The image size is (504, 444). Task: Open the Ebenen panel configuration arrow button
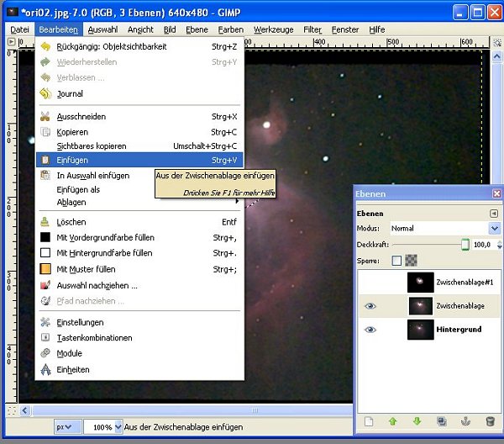pos(494,214)
